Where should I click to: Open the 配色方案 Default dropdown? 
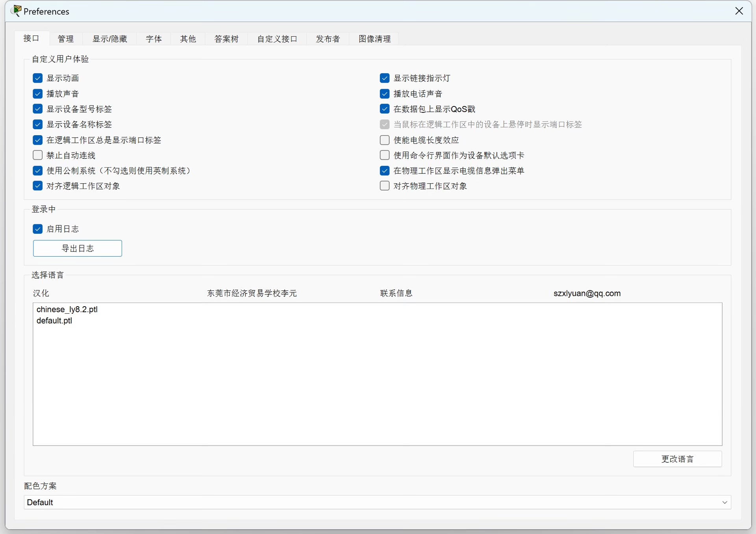pos(377,502)
